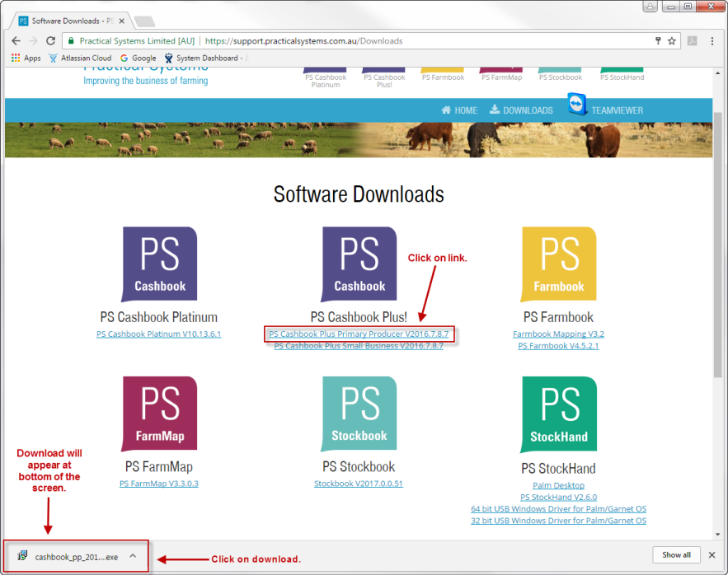This screenshot has height=575, width=728.
Task: Close the downloads bar with the X
Action: coord(712,555)
